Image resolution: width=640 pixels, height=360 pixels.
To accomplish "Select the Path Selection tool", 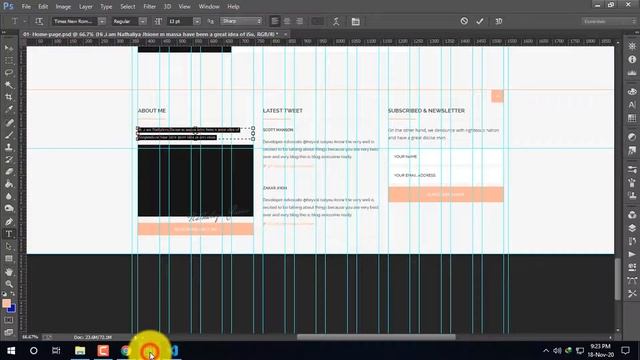I will [9, 246].
